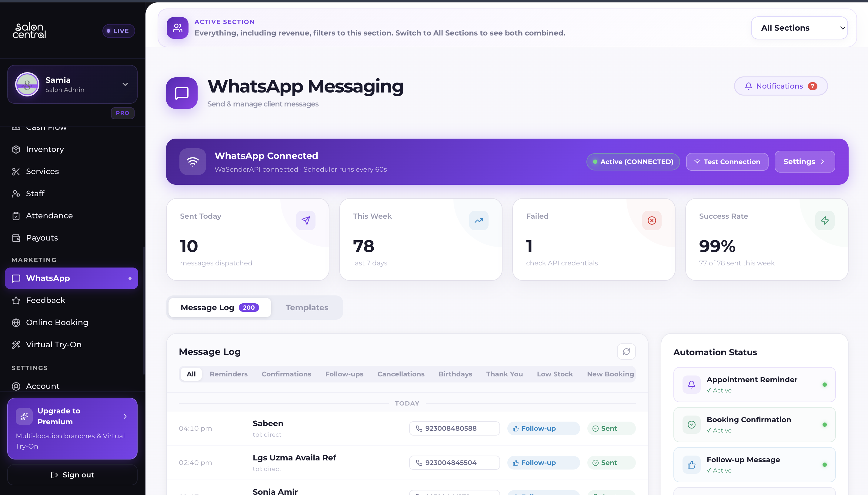The width and height of the screenshot is (868, 495).
Task: Filter messages by New Booking
Action: tap(610, 374)
